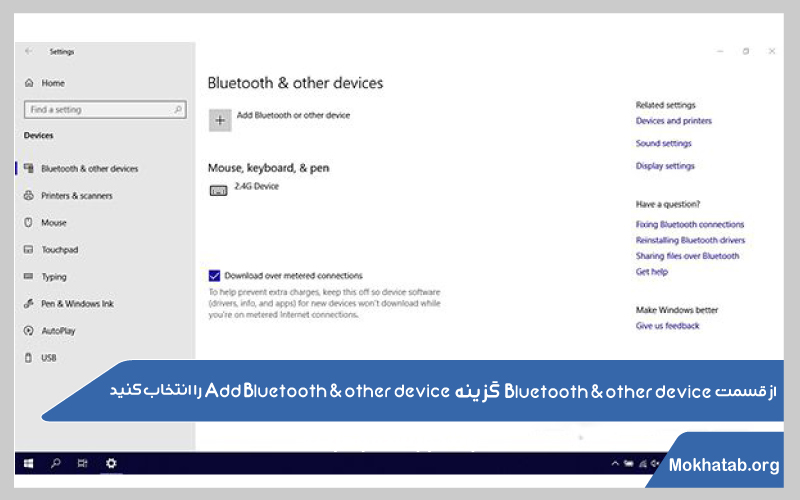
Task: Open AutoPlay settings
Action: coord(59,331)
